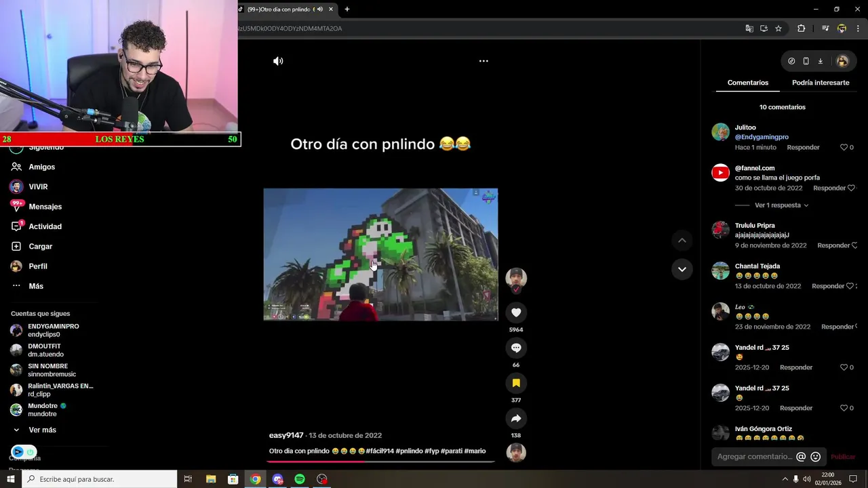
Task: Open the sound disc avatar below share
Action: (x=516, y=452)
